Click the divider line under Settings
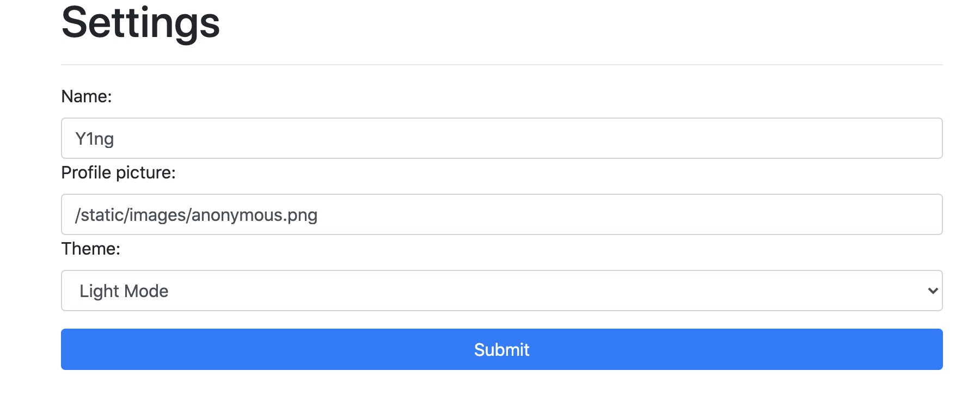 (x=501, y=65)
